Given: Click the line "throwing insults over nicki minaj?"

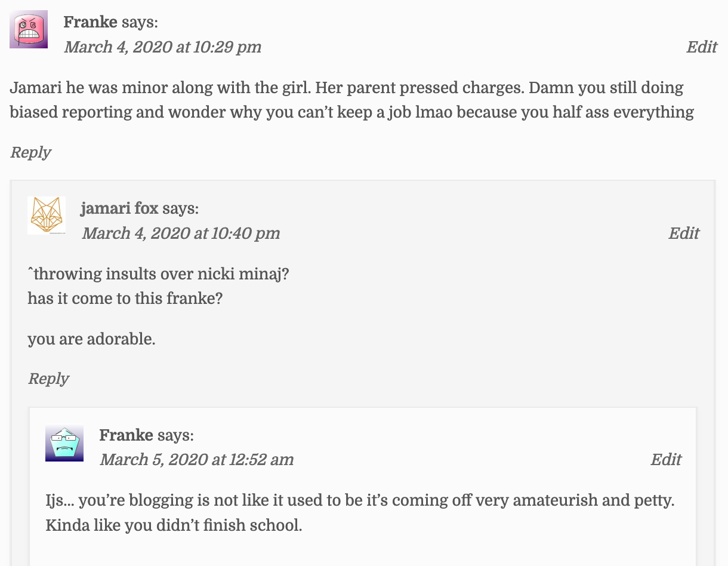Looking at the screenshot, I should (x=159, y=274).
